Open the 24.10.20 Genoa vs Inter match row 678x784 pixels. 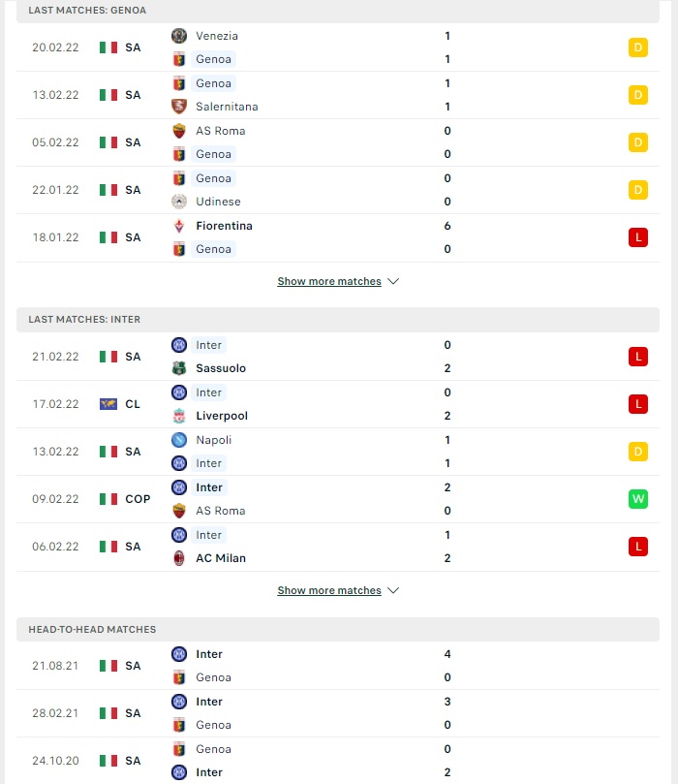tap(338, 761)
